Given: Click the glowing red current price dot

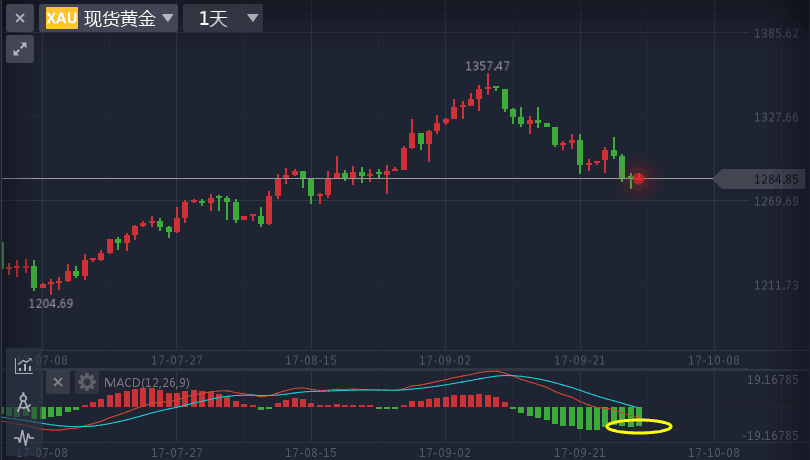Looking at the screenshot, I should [x=638, y=179].
